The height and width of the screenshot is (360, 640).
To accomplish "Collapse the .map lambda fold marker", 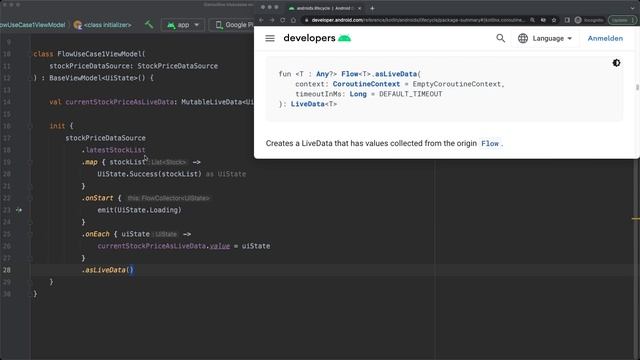I will 30,162.
